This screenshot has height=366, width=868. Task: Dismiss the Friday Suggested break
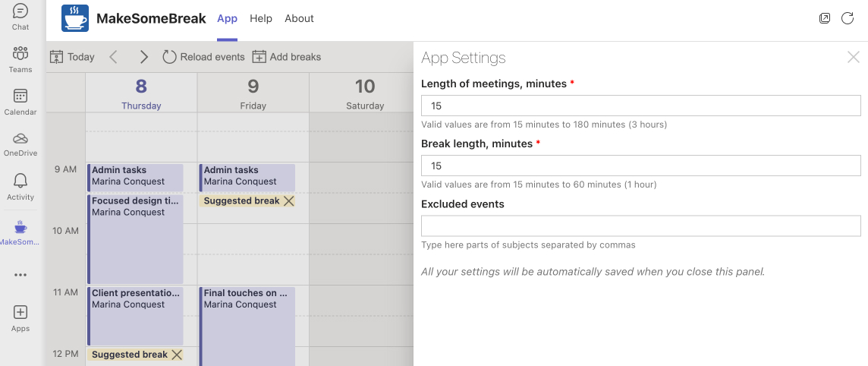288,201
